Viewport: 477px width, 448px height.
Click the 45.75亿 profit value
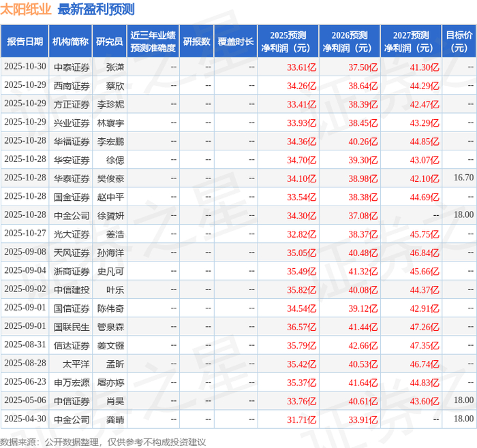point(425,234)
